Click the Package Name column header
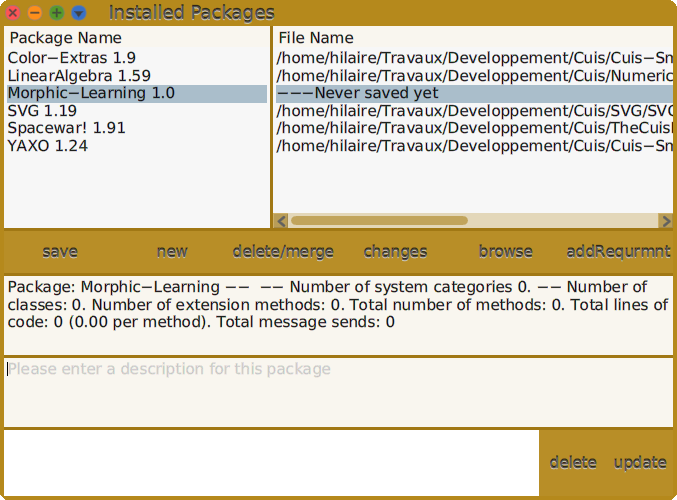 137,38
